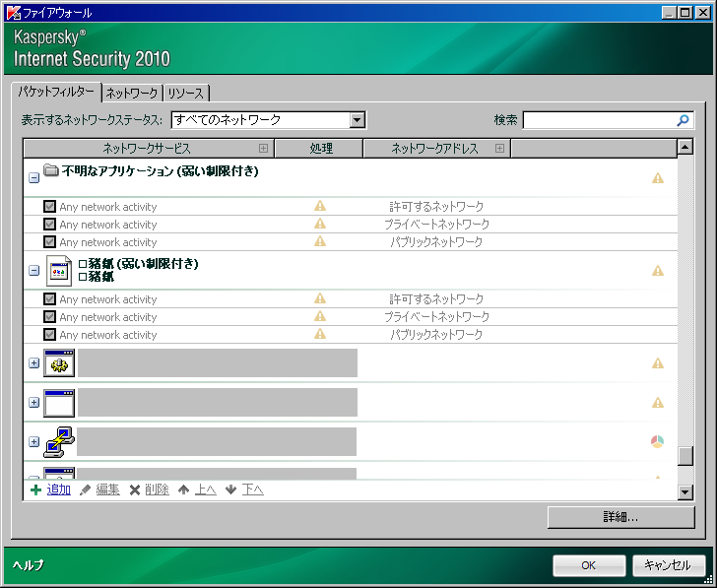Screen dimensions: 717x588
Task: Toggle checkbox for first 許可するネットワーク rule
Action: pos(50,207)
